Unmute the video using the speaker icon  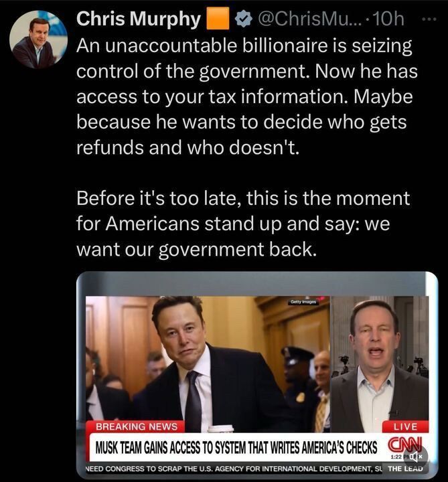[x=416, y=456]
